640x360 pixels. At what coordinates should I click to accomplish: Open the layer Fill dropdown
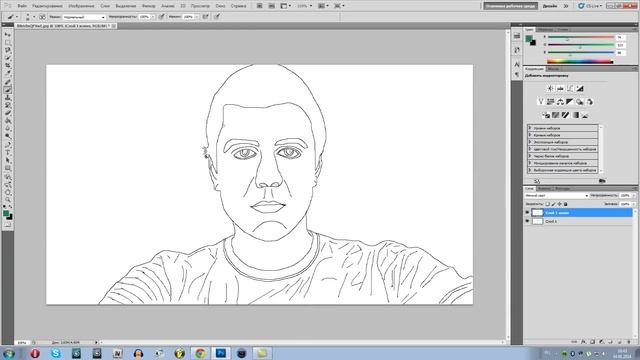click(x=634, y=204)
